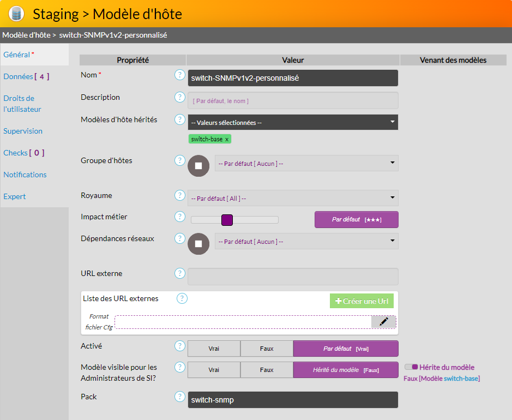Toggle the Hérite du modèle switch
This screenshot has width=512, height=420.
[x=412, y=367]
